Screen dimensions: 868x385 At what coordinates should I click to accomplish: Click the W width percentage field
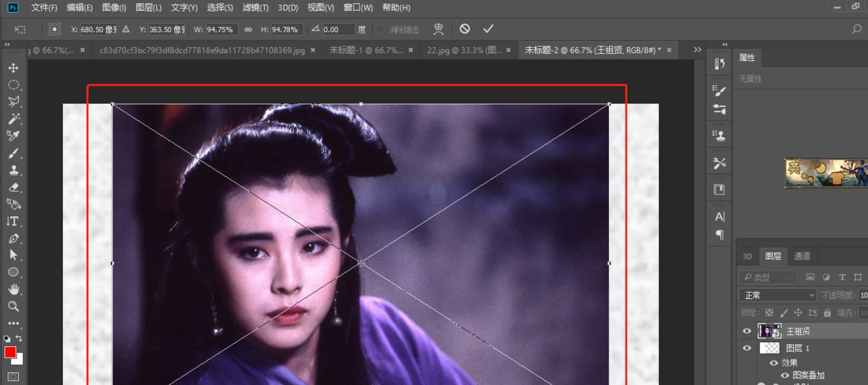222,30
